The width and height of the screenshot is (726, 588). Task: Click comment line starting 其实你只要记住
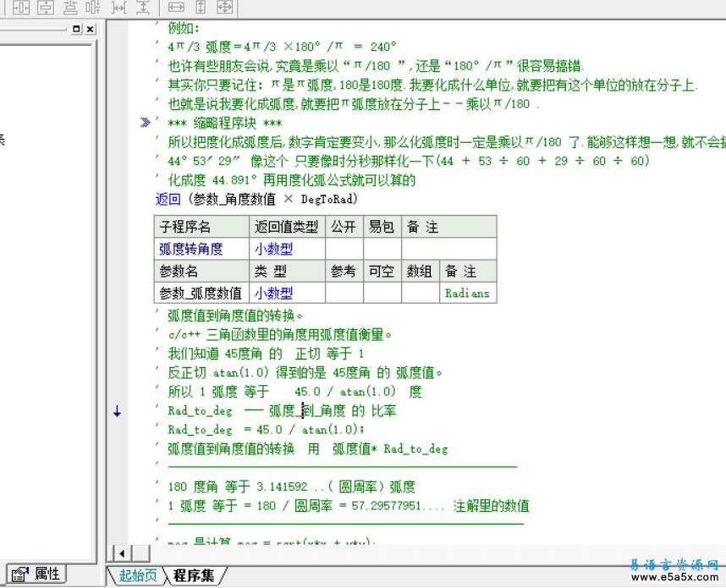(x=433, y=85)
